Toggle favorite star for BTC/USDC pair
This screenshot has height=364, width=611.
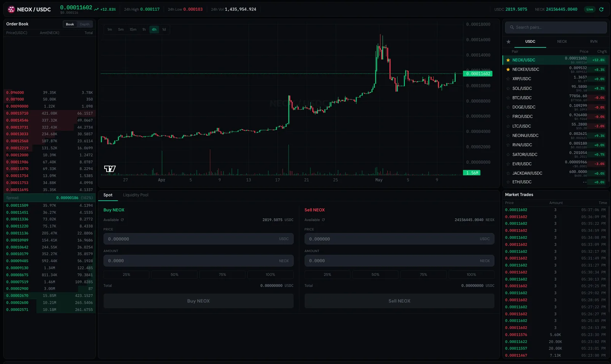pyautogui.click(x=508, y=98)
